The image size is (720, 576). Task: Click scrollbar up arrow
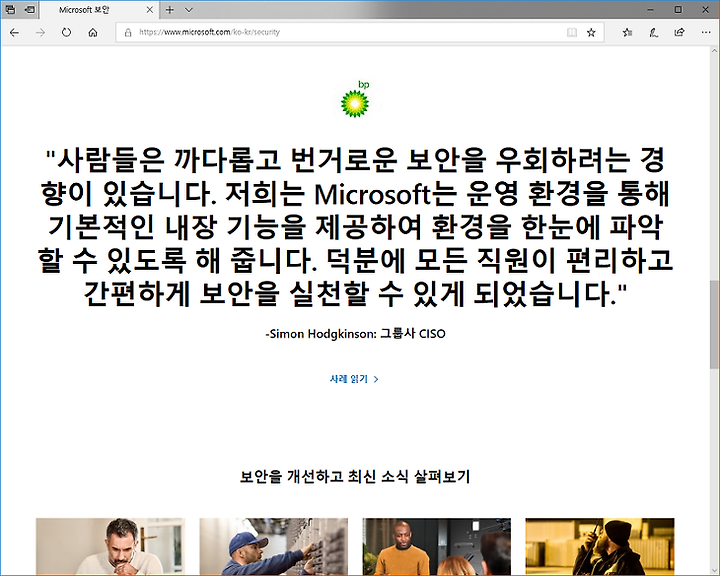click(x=714, y=51)
